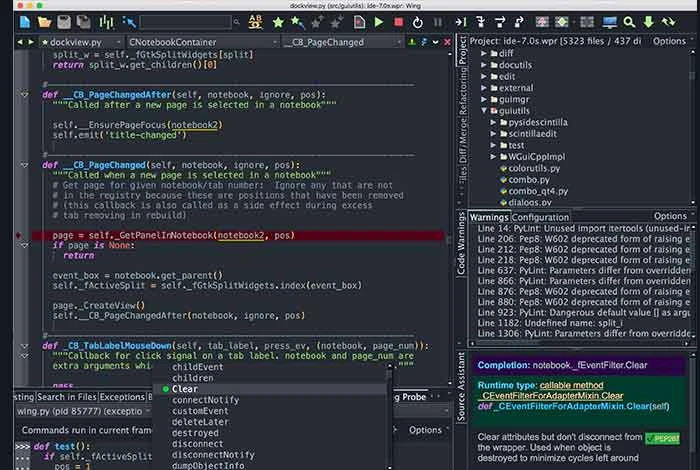Expand the diff folder

coord(483,53)
